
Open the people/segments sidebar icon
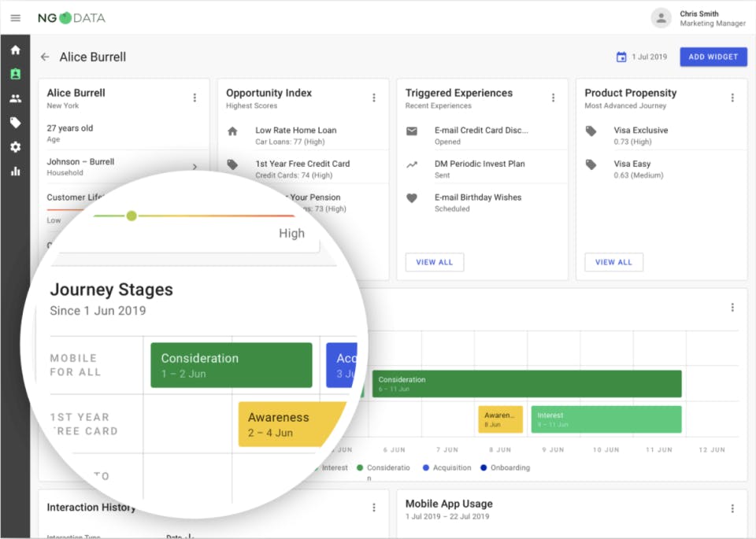pyautogui.click(x=15, y=98)
